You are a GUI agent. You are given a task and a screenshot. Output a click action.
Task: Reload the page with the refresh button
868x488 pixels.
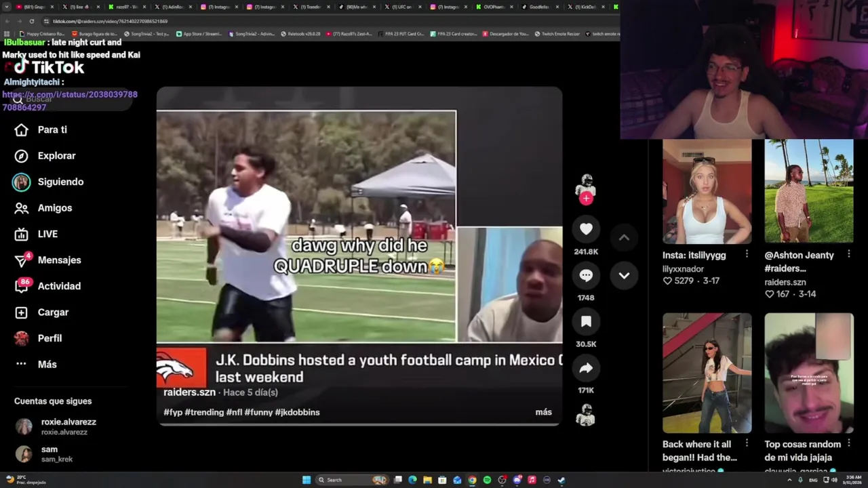click(31, 21)
